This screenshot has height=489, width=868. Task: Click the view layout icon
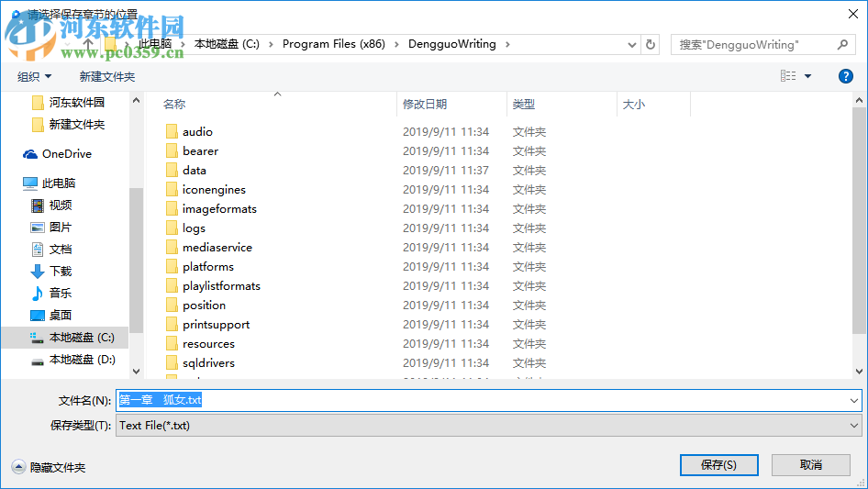pyautogui.click(x=788, y=76)
